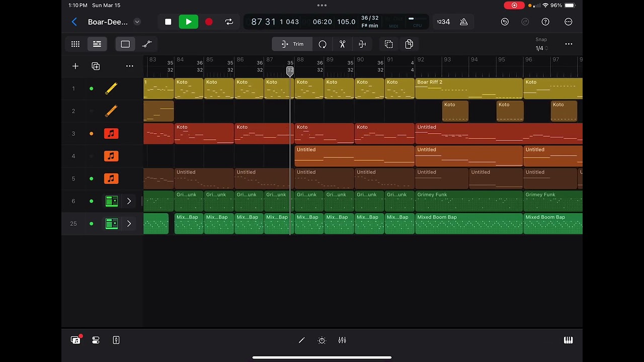This screenshot has height=362, width=644.
Task: Select track 2 pencil instrument icon
Action: [x=111, y=111]
